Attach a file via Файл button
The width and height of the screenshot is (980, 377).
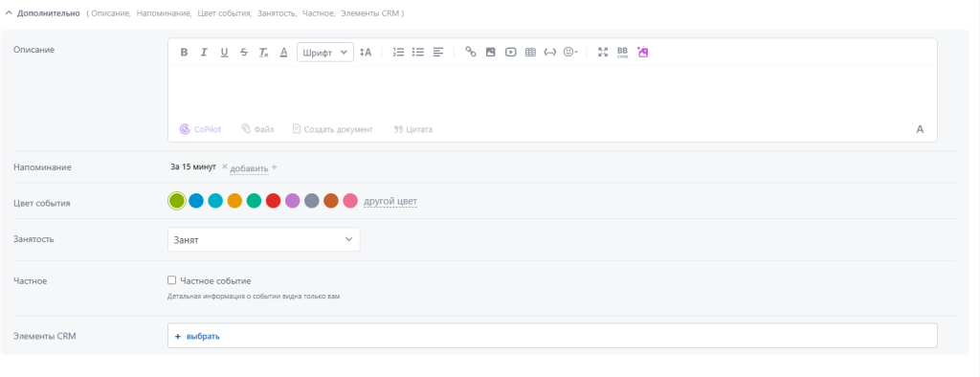258,129
